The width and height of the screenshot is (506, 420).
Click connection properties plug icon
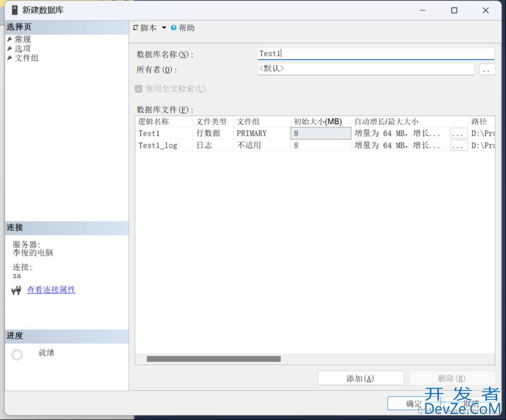17,290
